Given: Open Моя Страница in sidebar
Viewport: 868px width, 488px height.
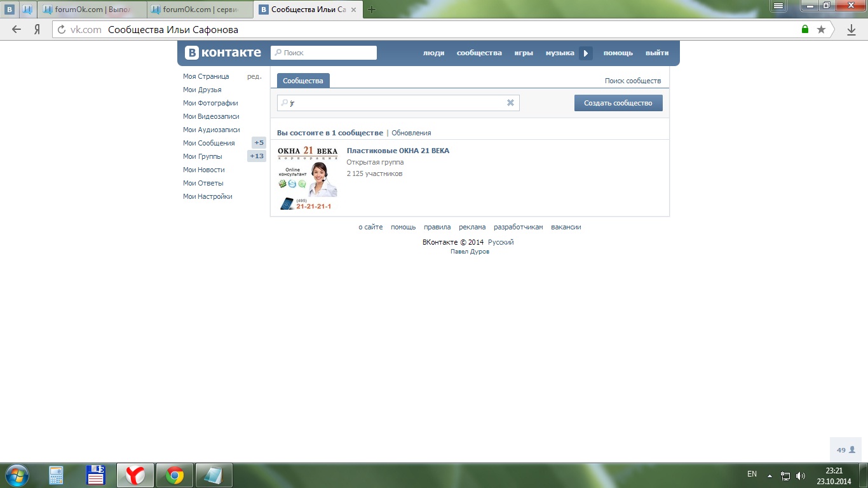Looking at the screenshot, I should coord(206,76).
